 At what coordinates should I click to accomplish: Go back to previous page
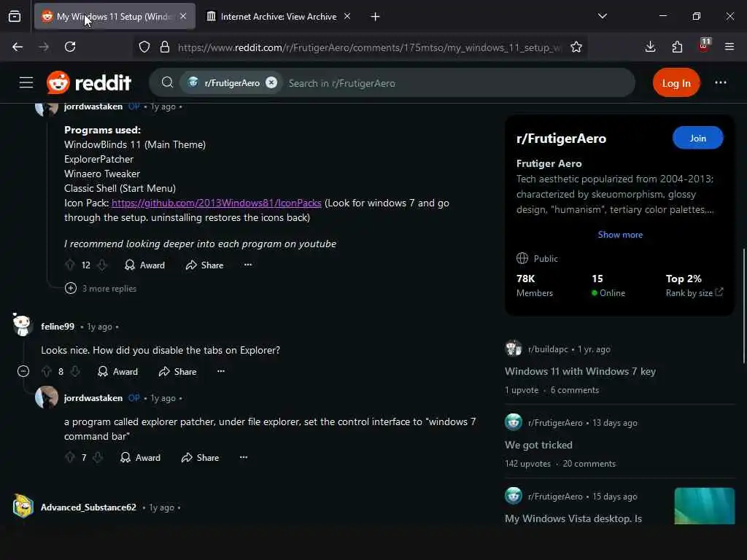(x=18, y=47)
